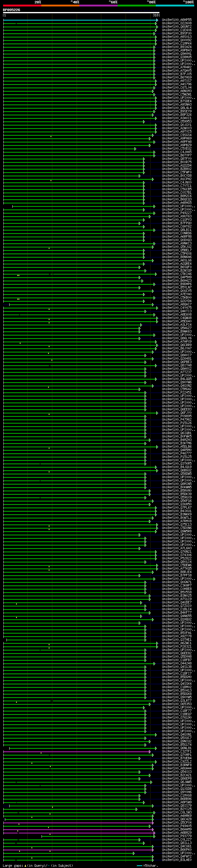Viewport: 197px width, 868px height.
Task: Select the UniRef100_Q56FG6 label
Action: click(177, 501)
